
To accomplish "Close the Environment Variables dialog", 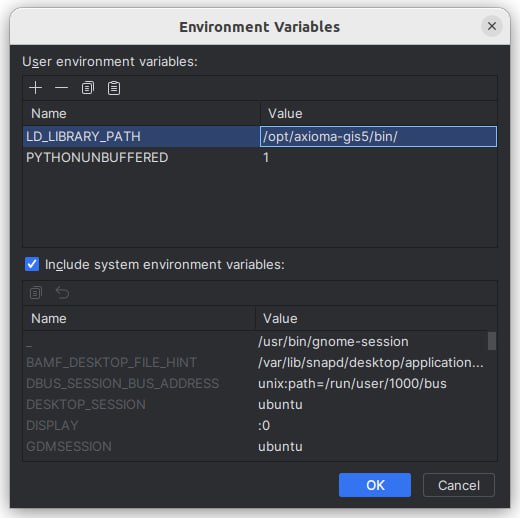I will point(492,26).
